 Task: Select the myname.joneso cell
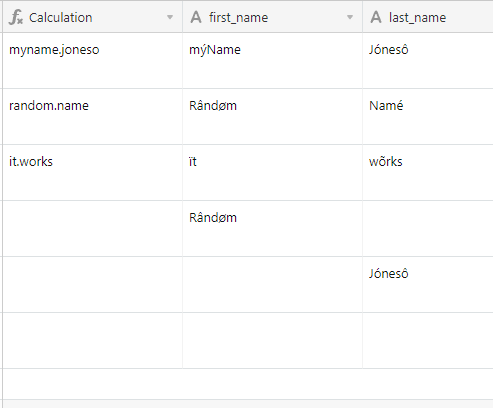(92, 61)
